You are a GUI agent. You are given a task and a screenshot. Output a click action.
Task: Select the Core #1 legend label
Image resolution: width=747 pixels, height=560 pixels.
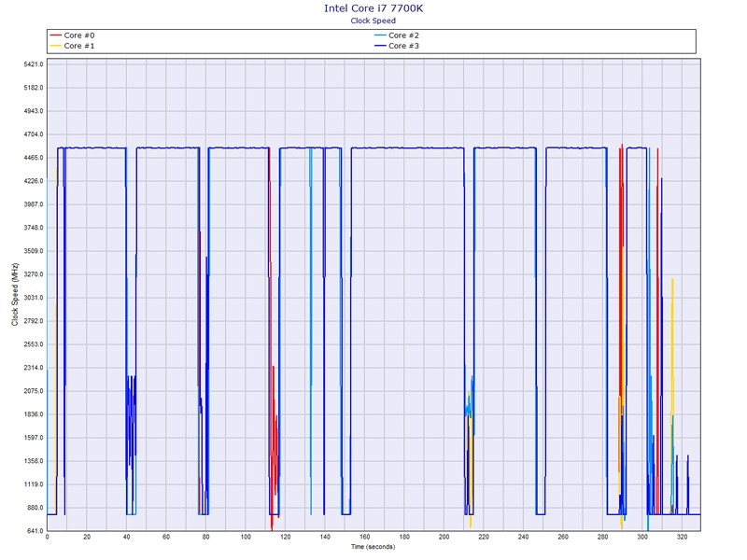[x=79, y=46]
